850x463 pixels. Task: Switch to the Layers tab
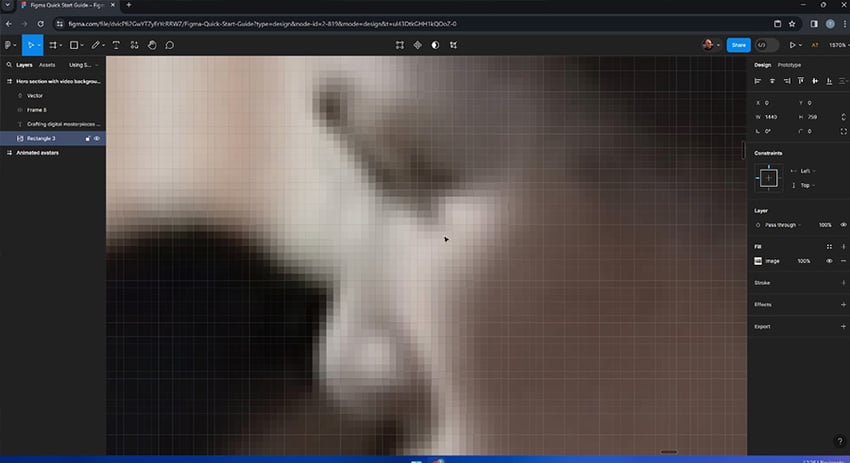[24, 65]
